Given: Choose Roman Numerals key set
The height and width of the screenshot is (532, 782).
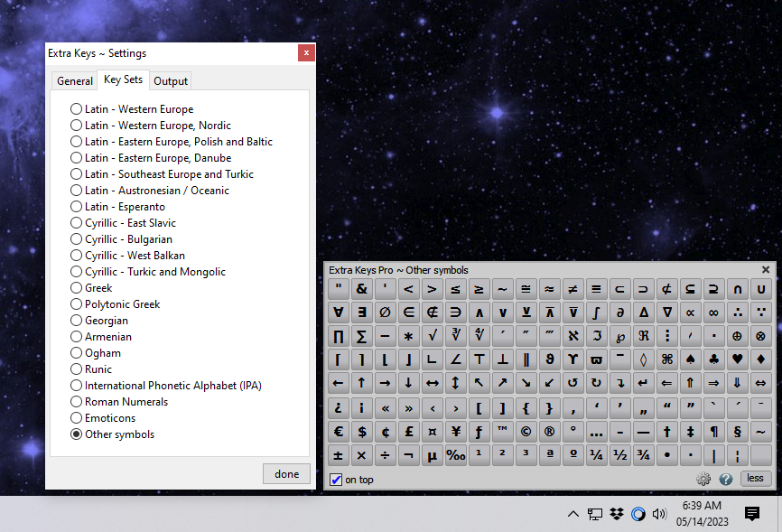Looking at the screenshot, I should click(119, 402).
